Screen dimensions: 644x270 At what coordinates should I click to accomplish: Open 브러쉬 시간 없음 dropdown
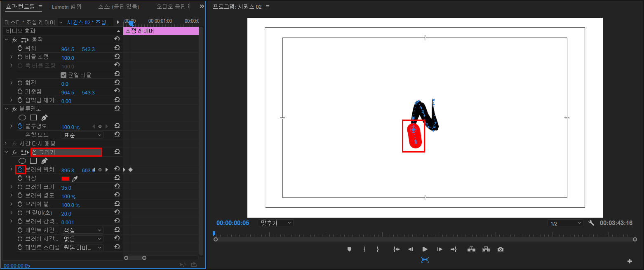[x=82, y=239]
